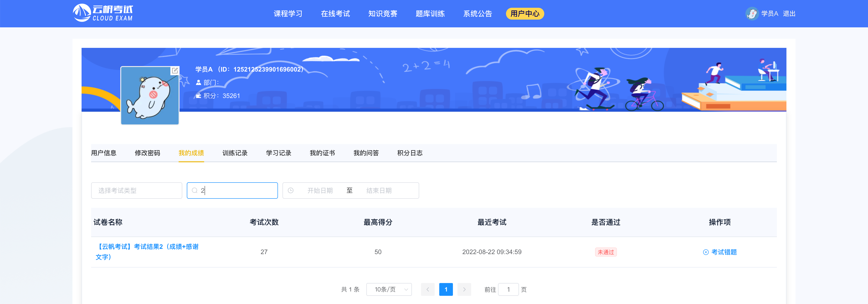Open user avatar icon in header
Image resolution: width=868 pixels, height=304 pixels.
coord(752,13)
